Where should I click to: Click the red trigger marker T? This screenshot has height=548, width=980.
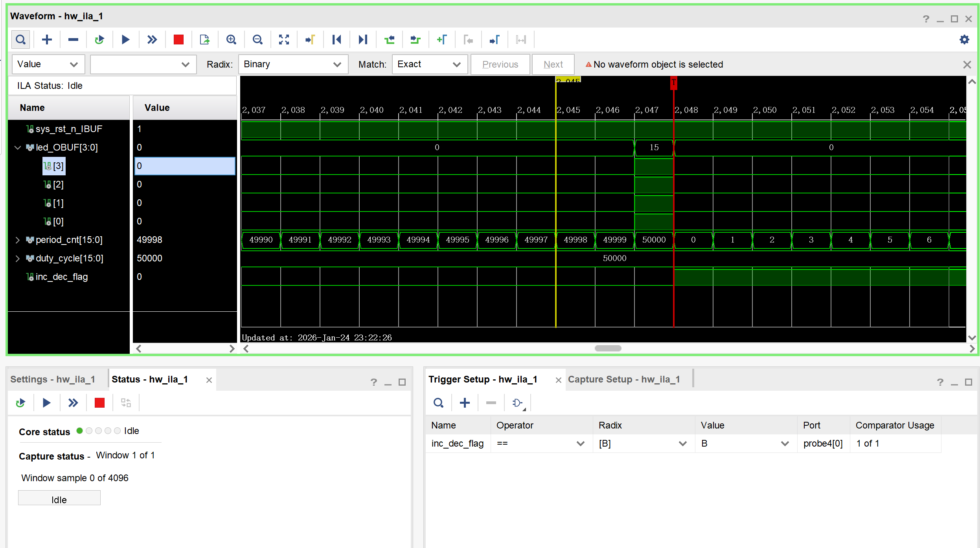click(673, 82)
